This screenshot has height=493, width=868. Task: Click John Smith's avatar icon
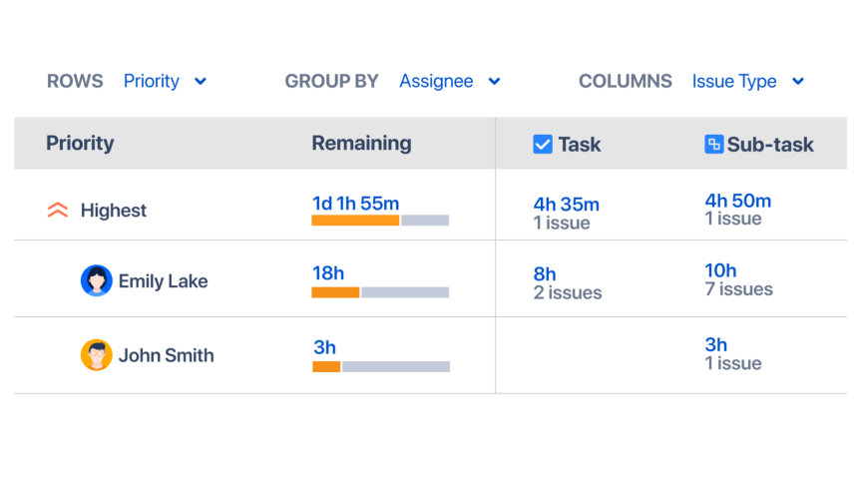click(97, 355)
